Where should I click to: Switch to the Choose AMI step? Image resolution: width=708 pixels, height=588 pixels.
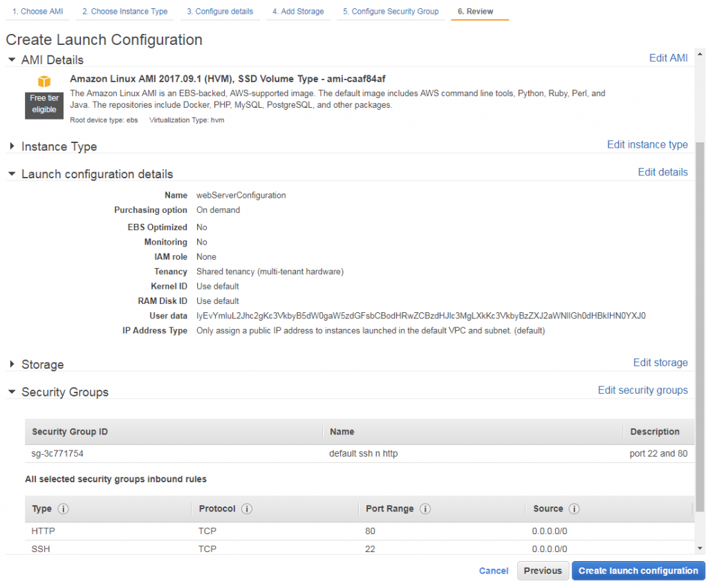(x=37, y=11)
